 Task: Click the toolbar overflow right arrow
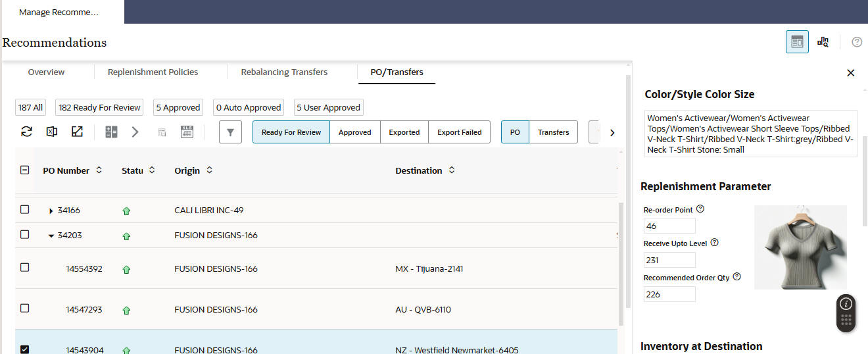[612, 132]
